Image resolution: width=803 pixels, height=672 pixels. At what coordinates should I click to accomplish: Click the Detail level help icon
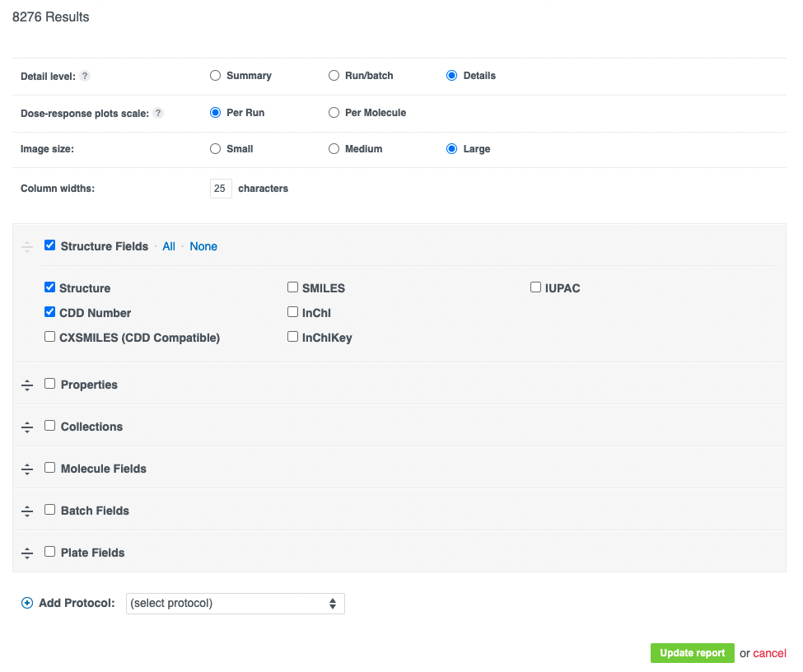tap(85, 76)
